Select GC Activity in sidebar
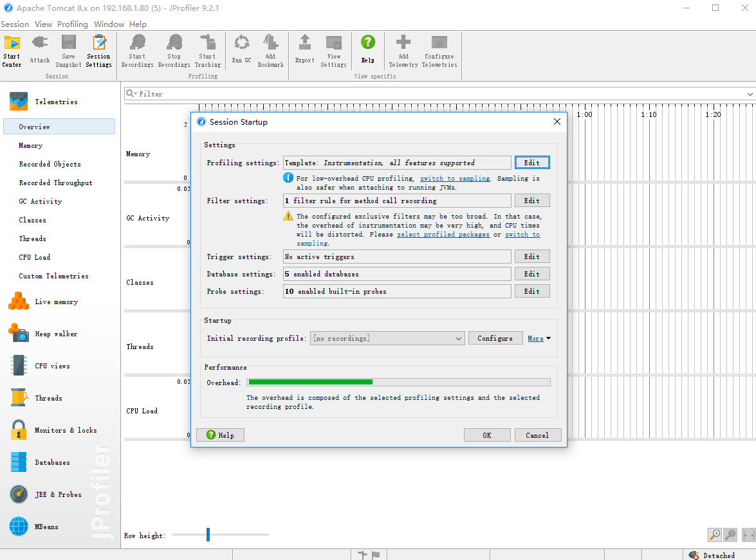Viewport: 756px width, 560px height. [x=41, y=201]
